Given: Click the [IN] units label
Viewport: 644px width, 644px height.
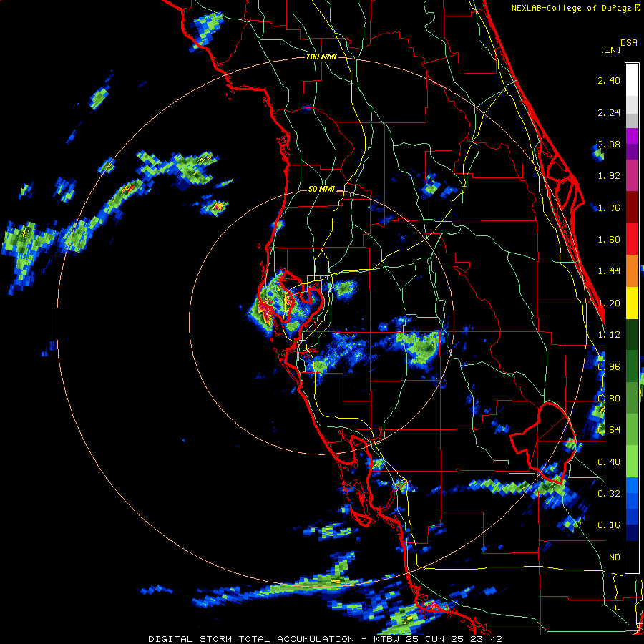Looking at the screenshot, I should (610, 49).
